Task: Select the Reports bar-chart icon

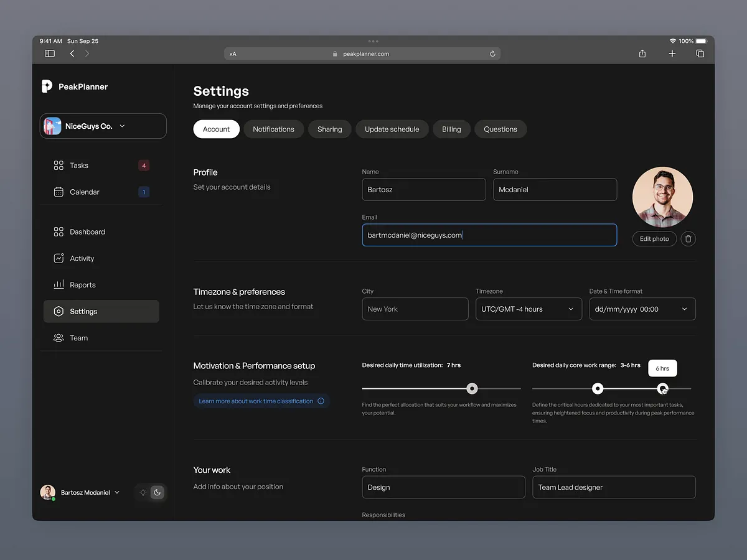Action: click(59, 284)
